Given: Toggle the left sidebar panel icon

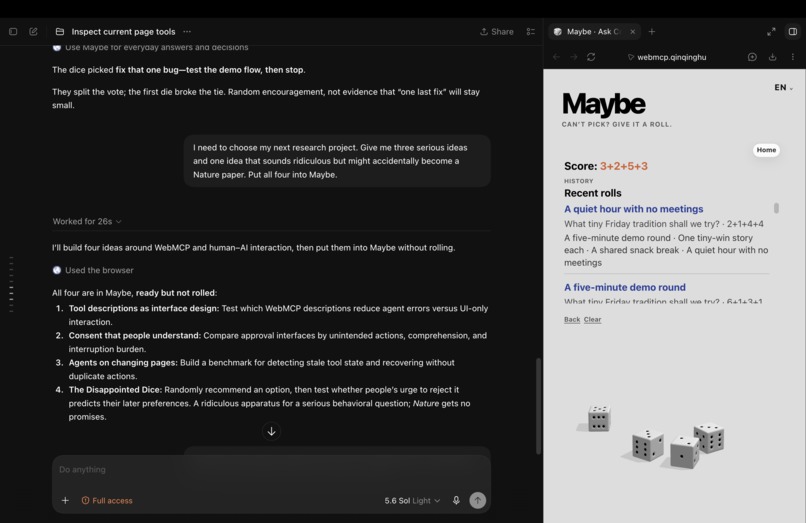Looking at the screenshot, I should click(x=13, y=31).
